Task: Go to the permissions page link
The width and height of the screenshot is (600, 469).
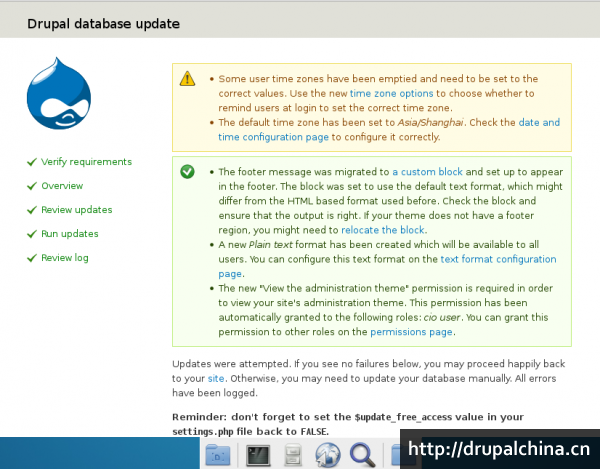Action: click(x=411, y=332)
